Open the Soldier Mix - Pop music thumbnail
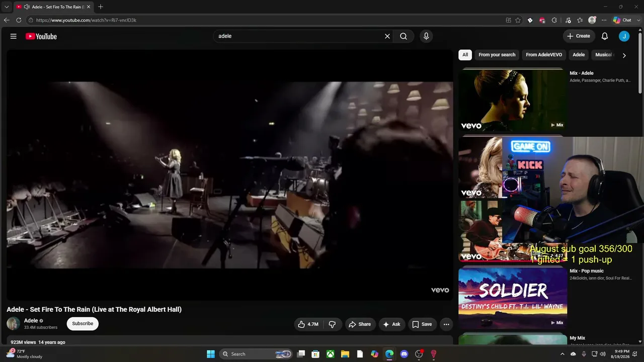 pyautogui.click(x=513, y=298)
